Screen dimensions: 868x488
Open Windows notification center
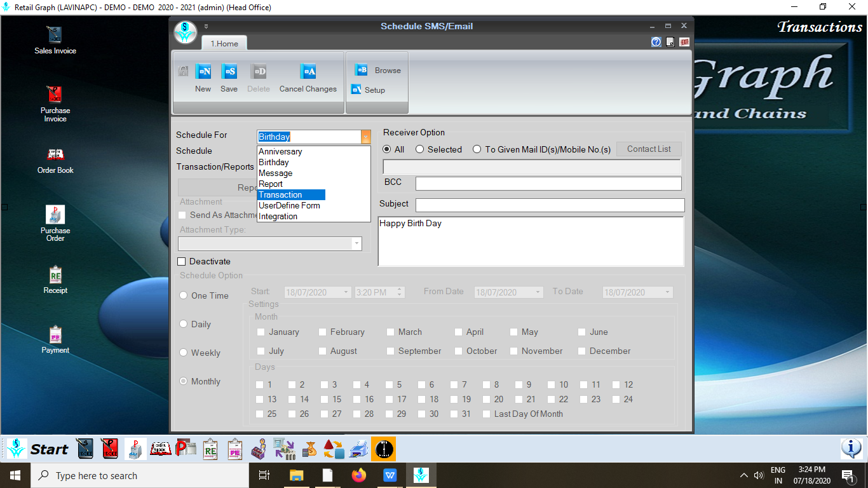tap(847, 475)
